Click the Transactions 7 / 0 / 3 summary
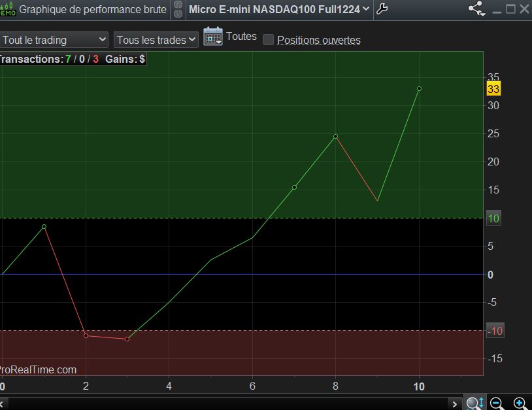 pyautogui.click(x=49, y=59)
